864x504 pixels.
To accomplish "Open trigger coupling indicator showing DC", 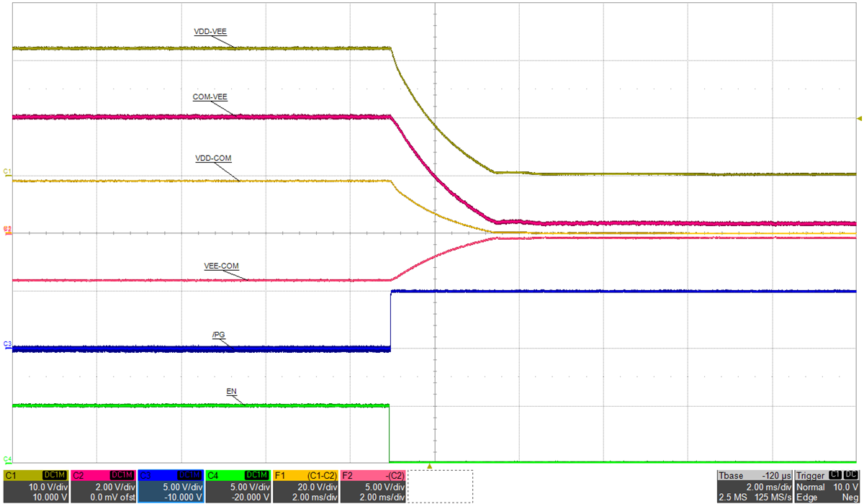I will point(852,474).
